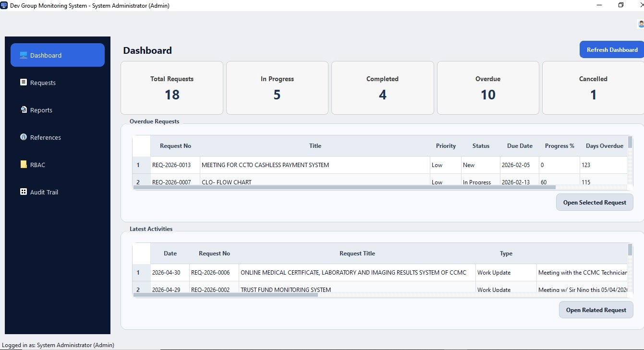Sort overdue table by Status header
The height and width of the screenshot is (350, 644).
(481, 146)
